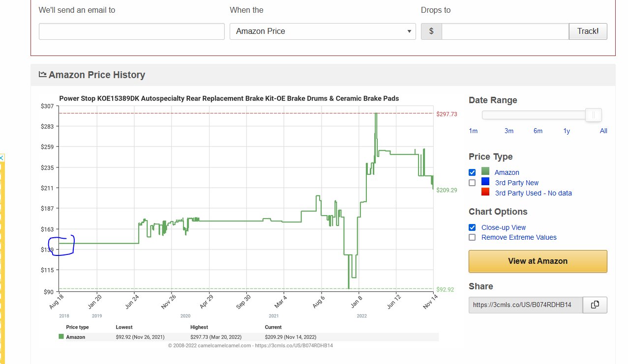Click the Date Range slider handle
This screenshot has height=364, width=628.
tap(594, 115)
